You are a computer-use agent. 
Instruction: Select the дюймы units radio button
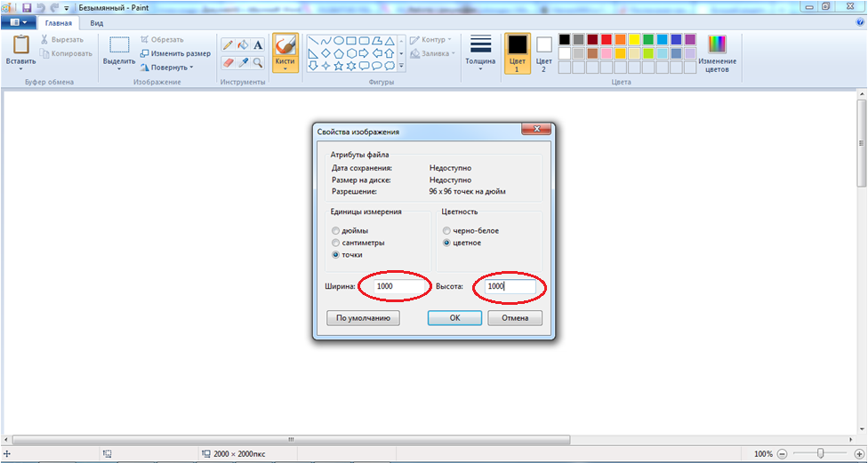pyautogui.click(x=335, y=231)
